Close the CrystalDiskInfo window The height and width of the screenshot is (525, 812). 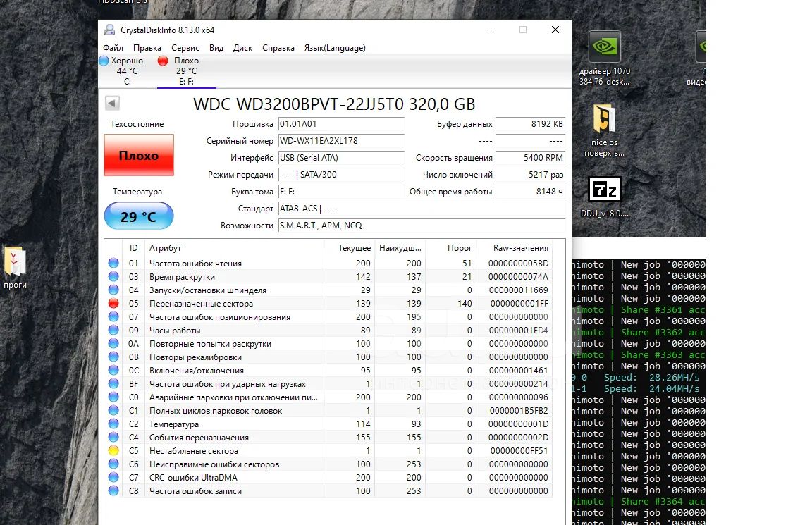tap(555, 30)
